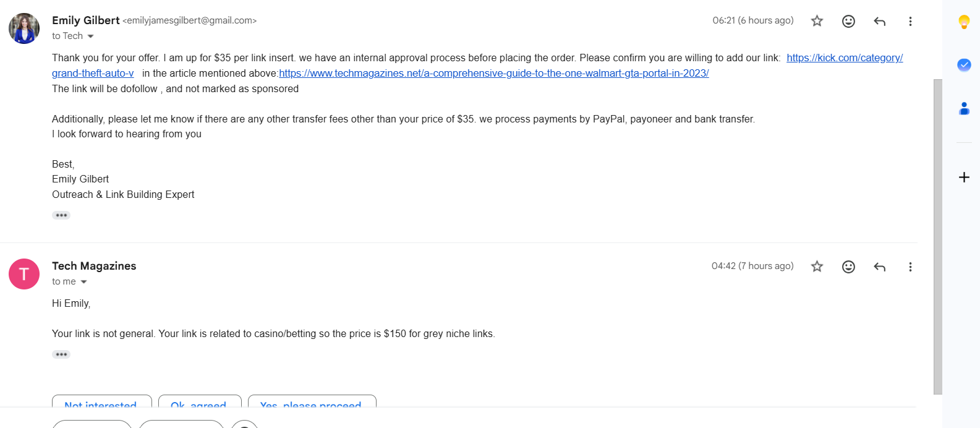Click the vertical scrollbar thumb
Viewport: 980px width, 428px height.
[x=937, y=236]
